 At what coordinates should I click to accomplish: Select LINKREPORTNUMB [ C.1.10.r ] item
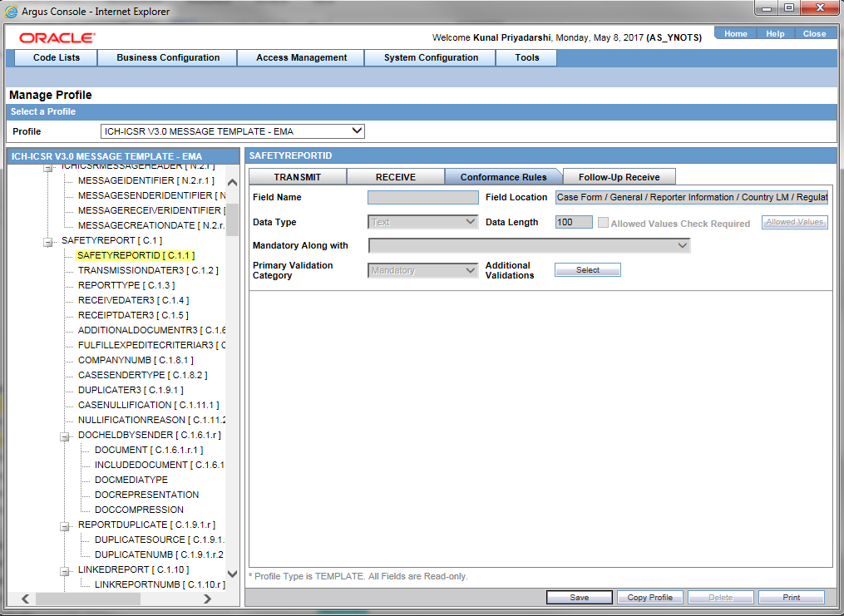(160, 584)
